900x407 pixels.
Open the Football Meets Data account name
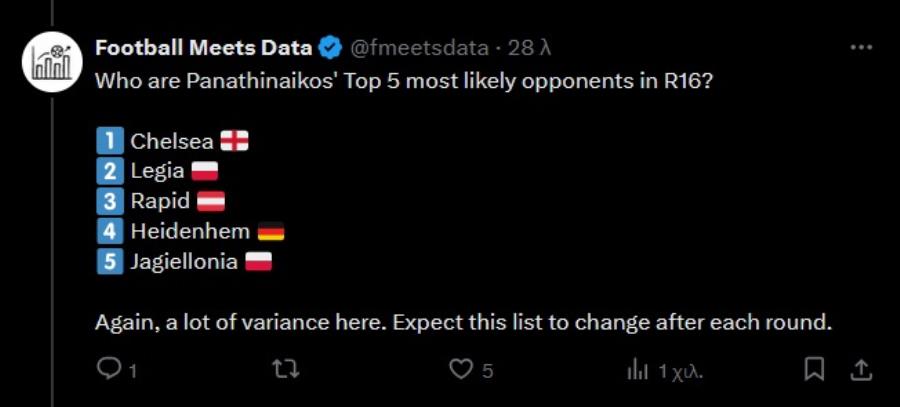(203, 48)
